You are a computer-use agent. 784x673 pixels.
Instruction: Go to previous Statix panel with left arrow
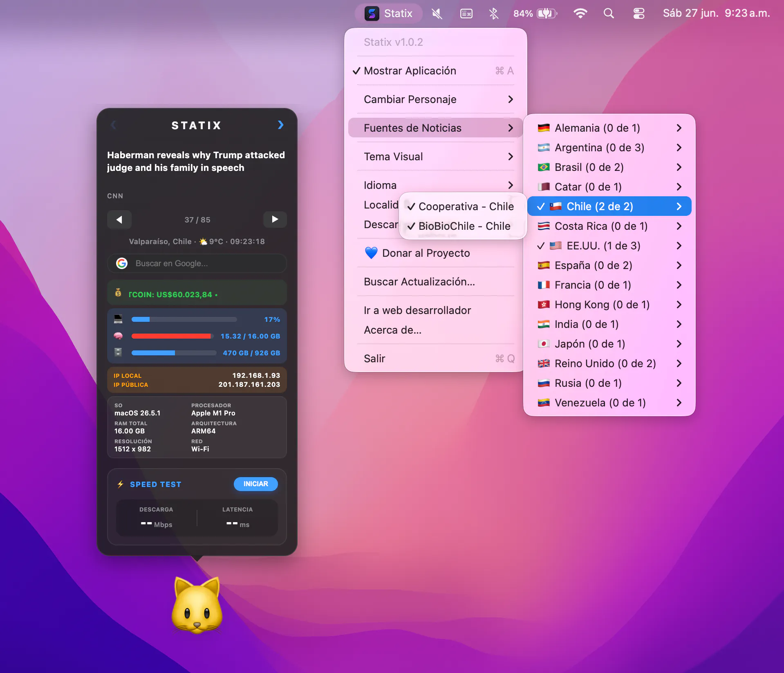point(114,125)
